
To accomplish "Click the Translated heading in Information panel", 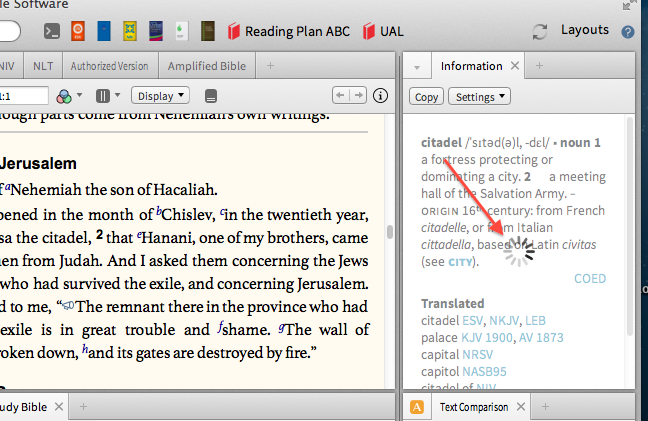I will (x=453, y=304).
